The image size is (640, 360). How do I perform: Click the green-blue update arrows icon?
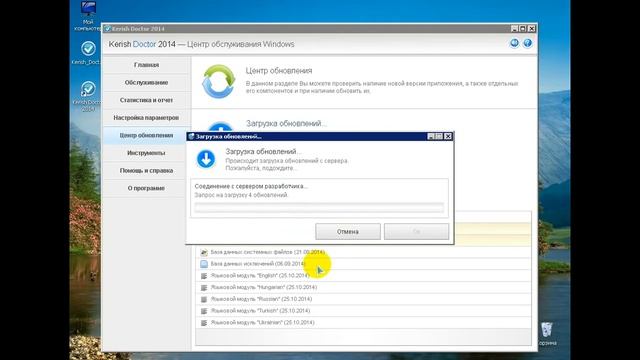tap(218, 82)
